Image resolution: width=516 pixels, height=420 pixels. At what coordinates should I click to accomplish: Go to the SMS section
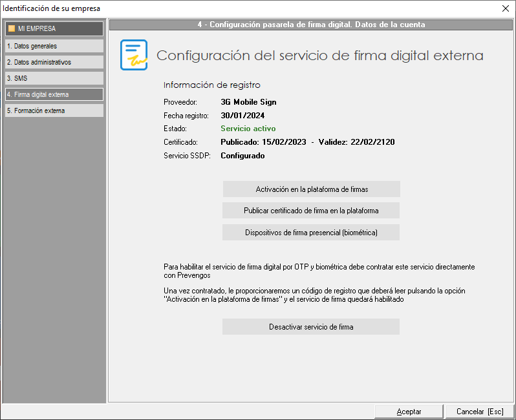(54, 78)
